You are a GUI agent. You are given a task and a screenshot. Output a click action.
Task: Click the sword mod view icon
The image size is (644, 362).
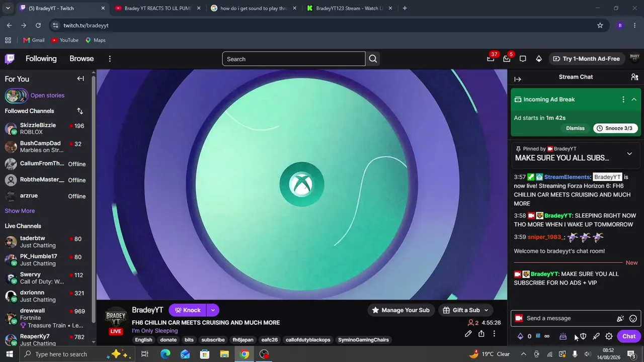click(x=596, y=336)
